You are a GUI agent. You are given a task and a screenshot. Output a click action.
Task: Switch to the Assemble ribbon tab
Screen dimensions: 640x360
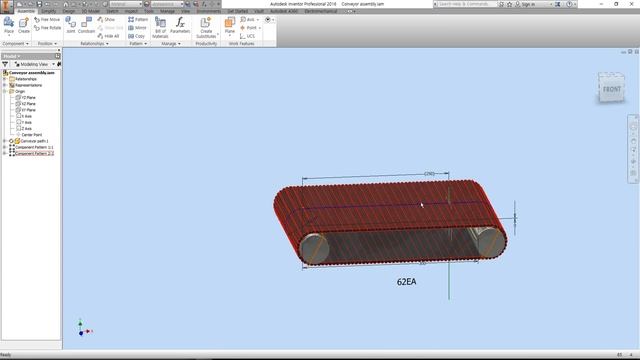(x=26, y=11)
